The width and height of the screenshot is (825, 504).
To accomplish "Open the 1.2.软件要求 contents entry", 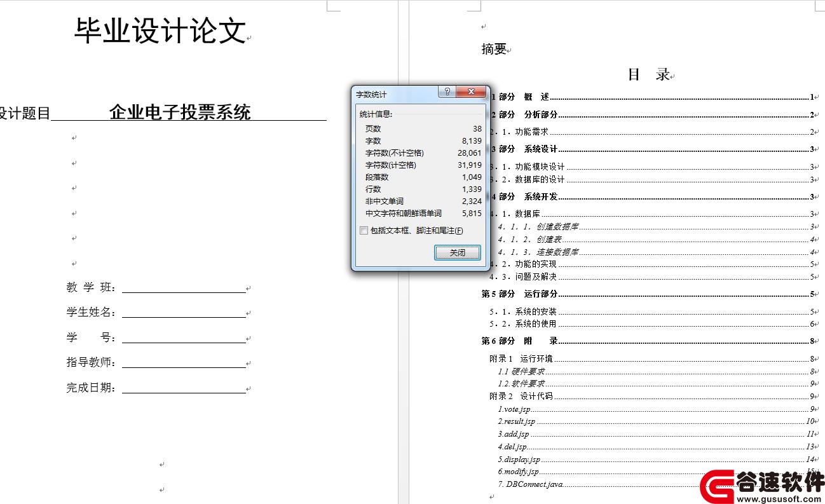I will [656, 384].
